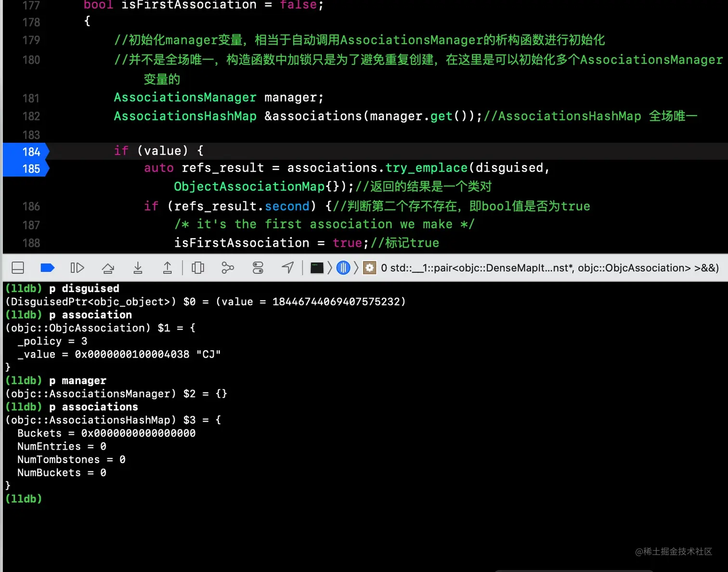Click the '//初始化manager变量' comment line
This screenshot has width=728, height=572.
(x=359, y=40)
